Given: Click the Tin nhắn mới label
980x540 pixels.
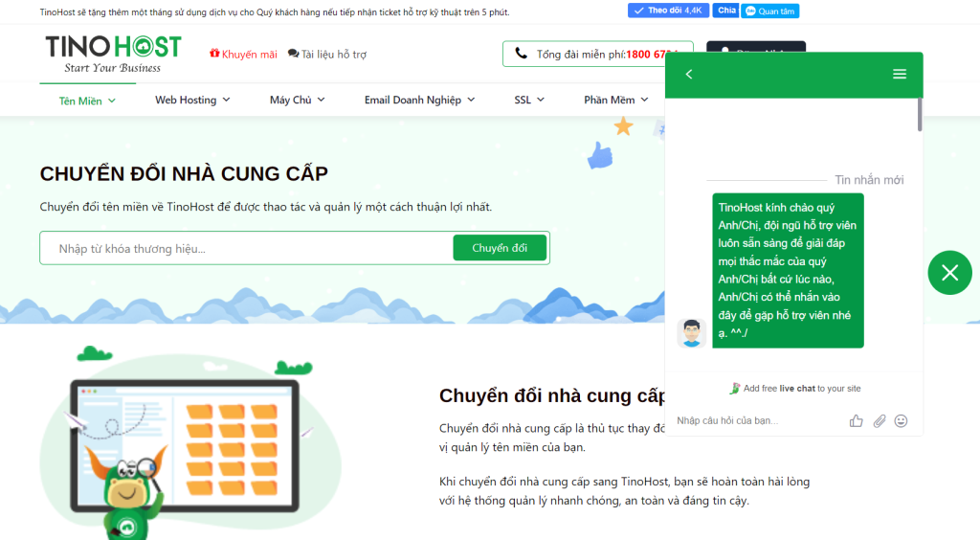Looking at the screenshot, I should tap(869, 180).
